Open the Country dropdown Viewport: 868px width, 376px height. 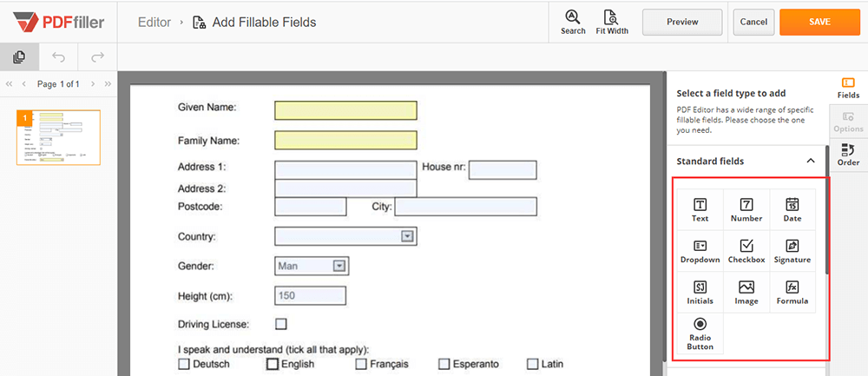406,236
